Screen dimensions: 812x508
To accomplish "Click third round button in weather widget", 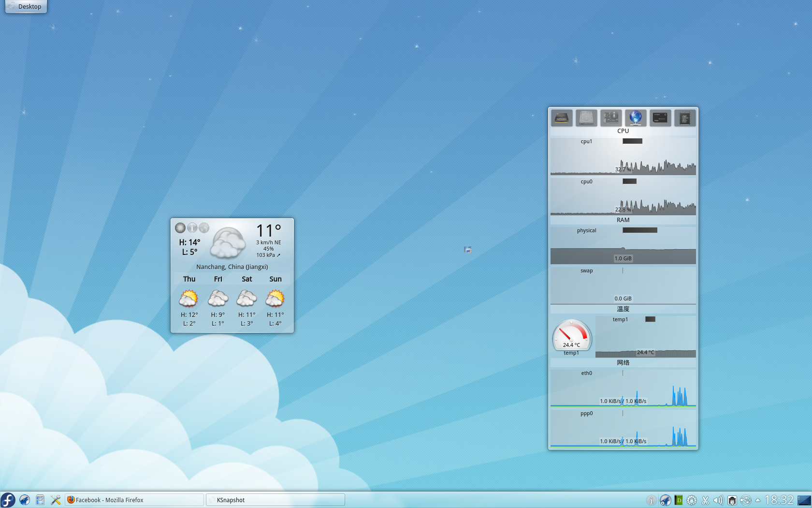I will 204,228.
